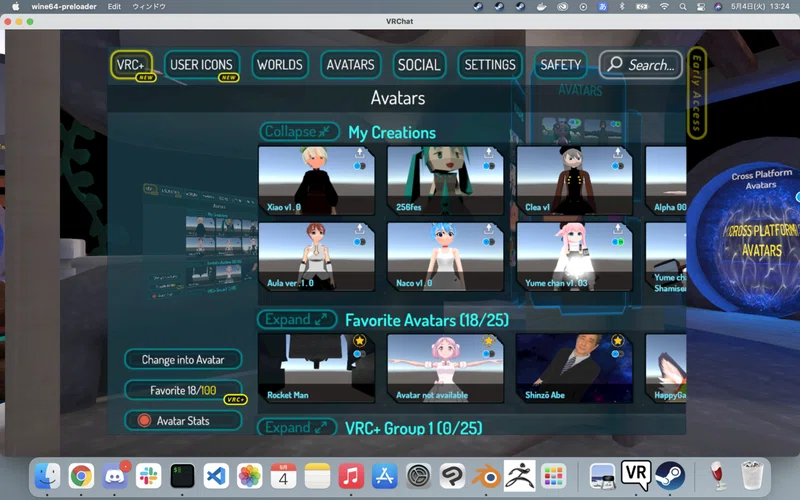Viewport: 800px width, 500px height.
Task: Click the Wine glass icon in dock
Action: (x=718, y=476)
